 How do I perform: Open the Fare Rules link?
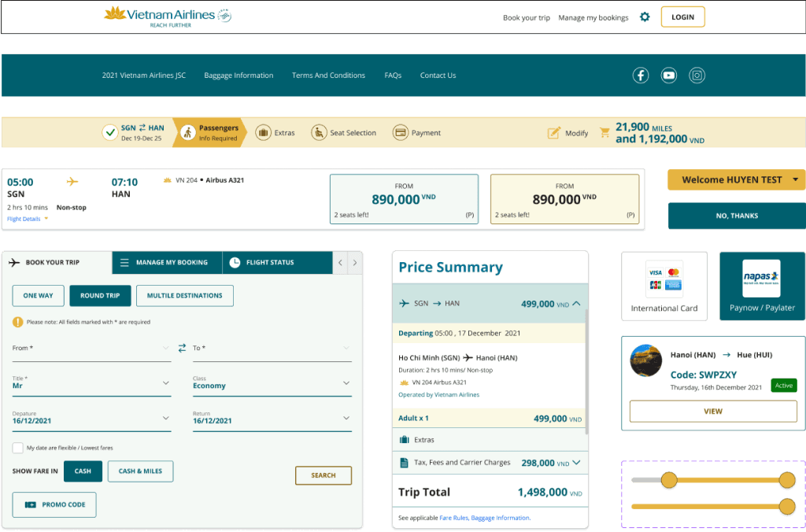click(x=453, y=518)
